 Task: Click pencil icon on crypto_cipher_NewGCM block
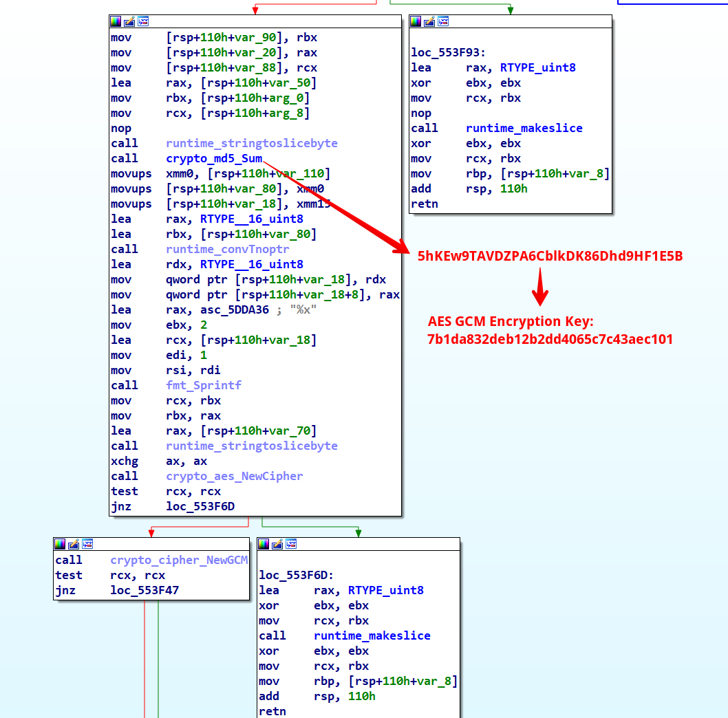pos(74,544)
